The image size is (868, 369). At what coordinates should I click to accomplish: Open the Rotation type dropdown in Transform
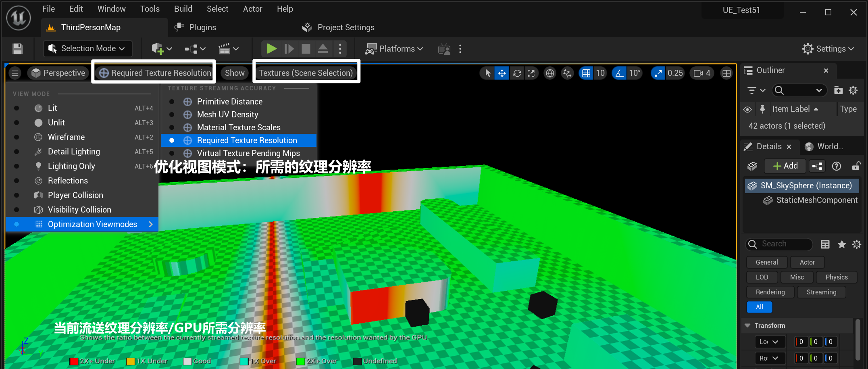pyautogui.click(x=770, y=358)
